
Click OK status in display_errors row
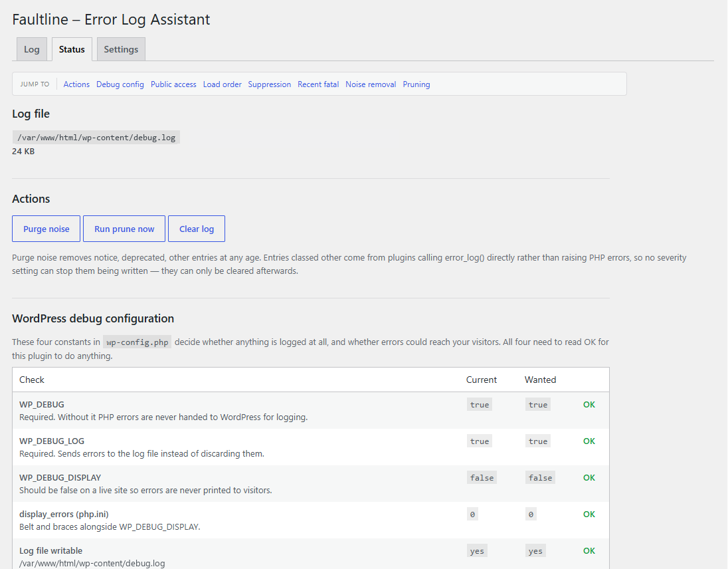point(589,514)
